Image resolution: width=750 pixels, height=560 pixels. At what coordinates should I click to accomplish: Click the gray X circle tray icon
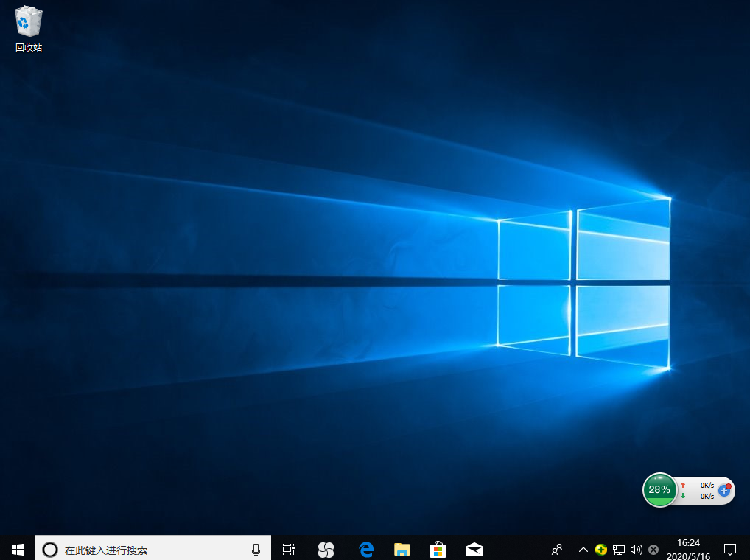point(653,549)
